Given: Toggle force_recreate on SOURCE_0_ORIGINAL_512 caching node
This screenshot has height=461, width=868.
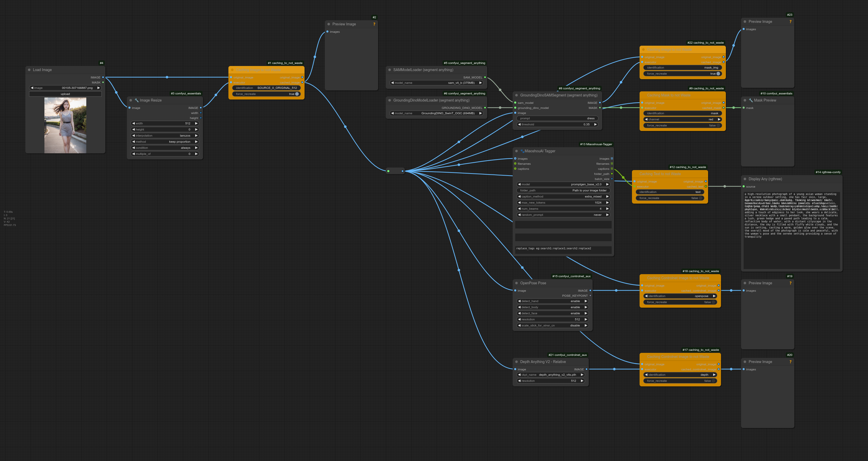Looking at the screenshot, I should [x=296, y=94].
